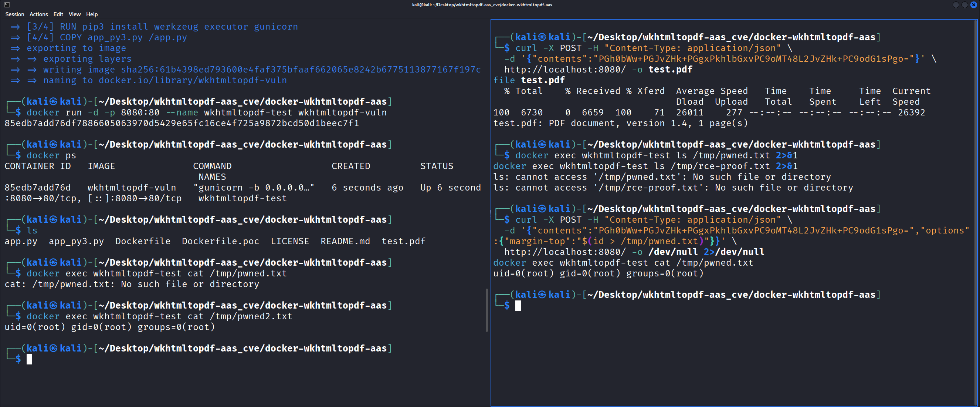Click the uid=0(root) output line in the left pane
The height and width of the screenshot is (407, 980).
pyautogui.click(x=109, y=327)
